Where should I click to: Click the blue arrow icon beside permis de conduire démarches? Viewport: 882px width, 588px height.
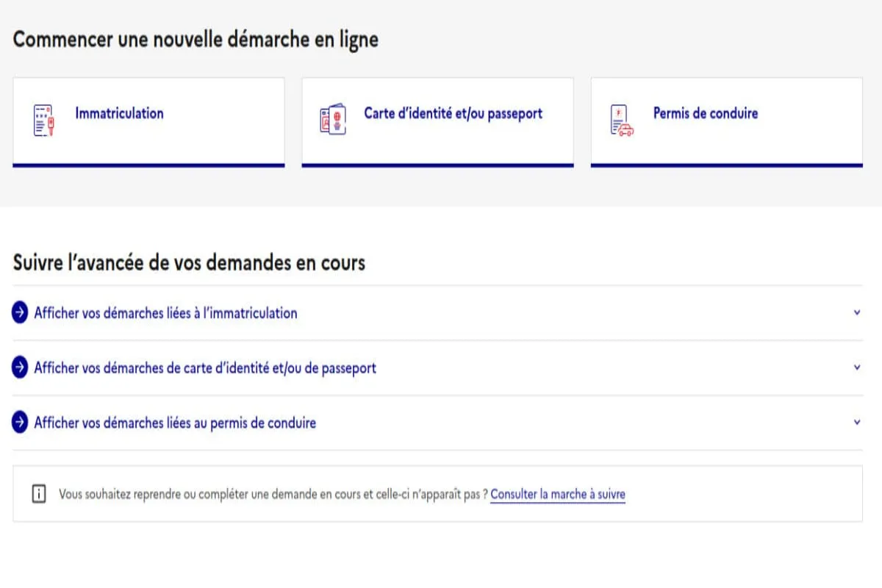point(19,422)
